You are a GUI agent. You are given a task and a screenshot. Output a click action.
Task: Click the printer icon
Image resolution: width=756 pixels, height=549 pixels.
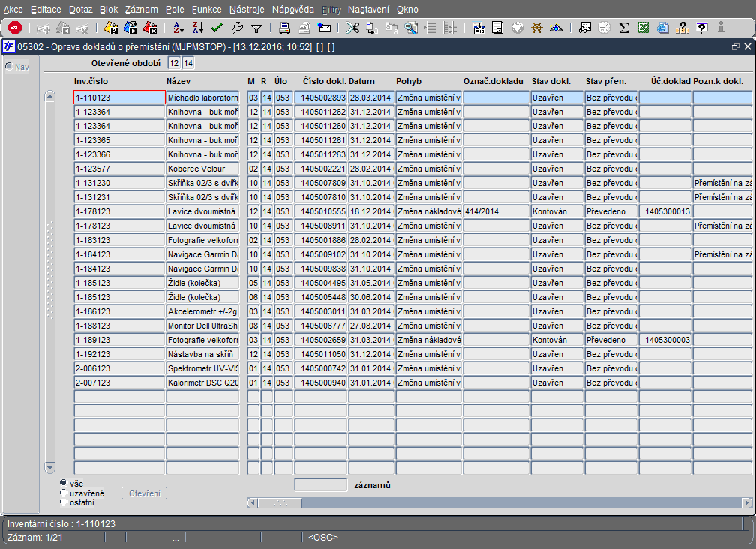pos(284,28)
